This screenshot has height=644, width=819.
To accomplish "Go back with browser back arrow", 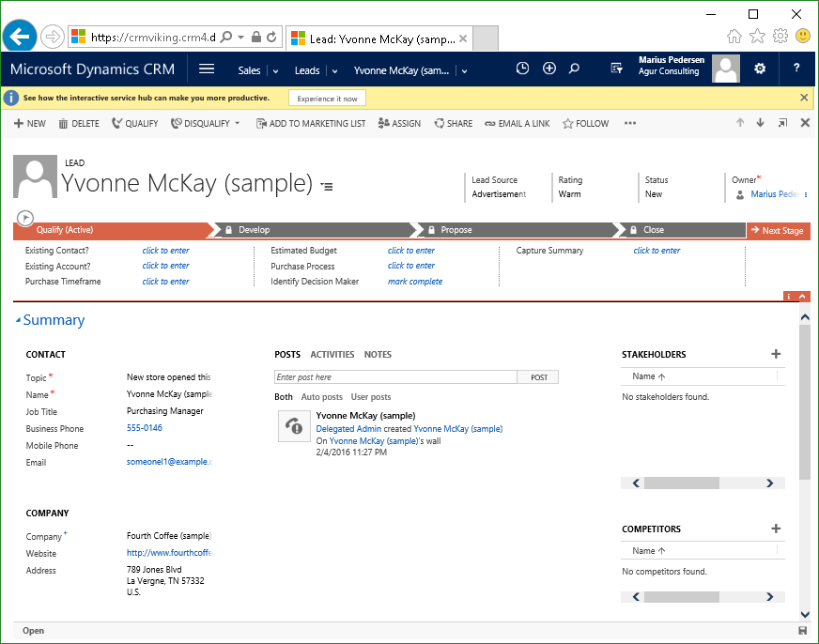I will (x=20, y=37).
